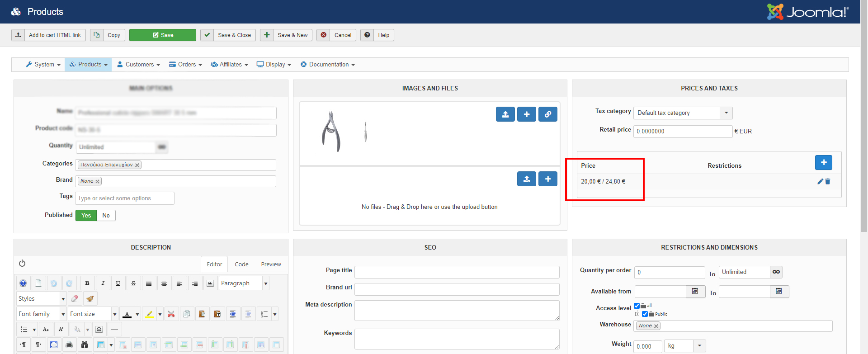
Task: Click the paste clipboard icon
Action: pos(202,314)
